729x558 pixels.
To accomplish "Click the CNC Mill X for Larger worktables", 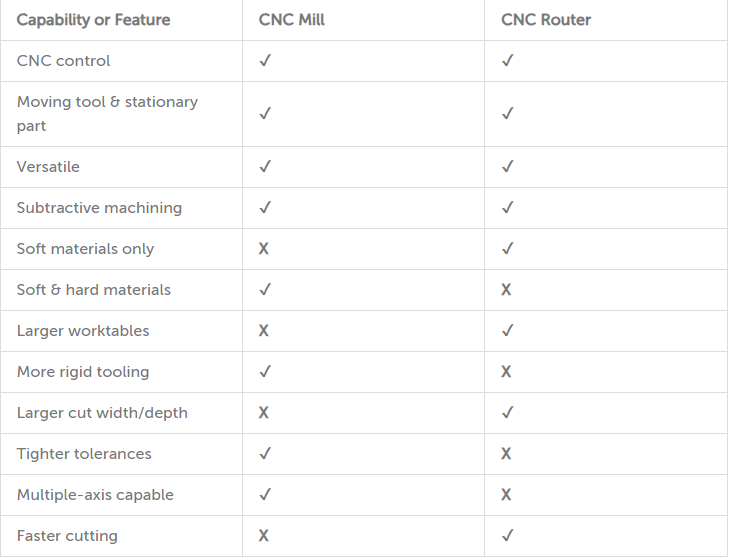I will click(x=264, y=331).
